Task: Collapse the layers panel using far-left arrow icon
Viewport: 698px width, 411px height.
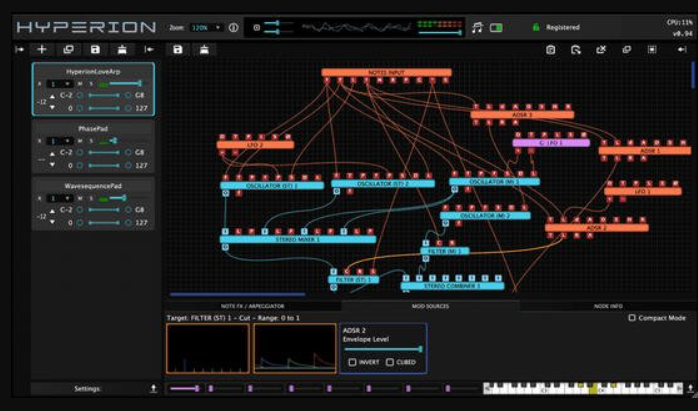Action: [x=19, y=49]
